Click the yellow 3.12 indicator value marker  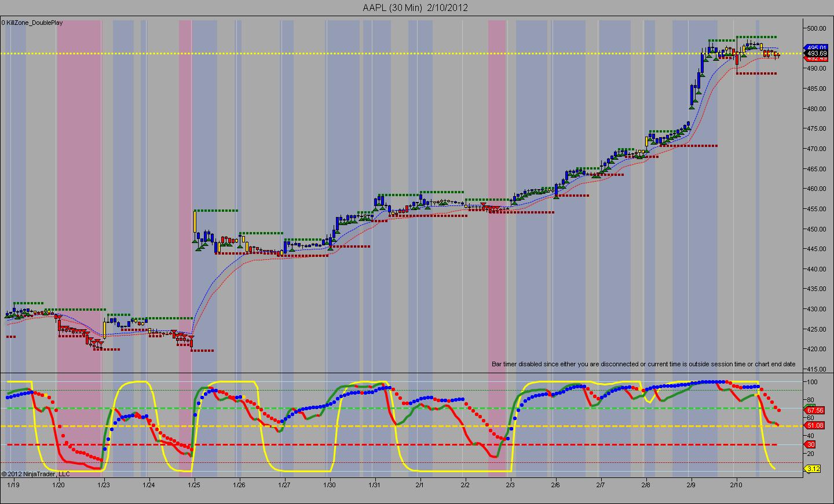pyautogui.click(x=813, y=469)
